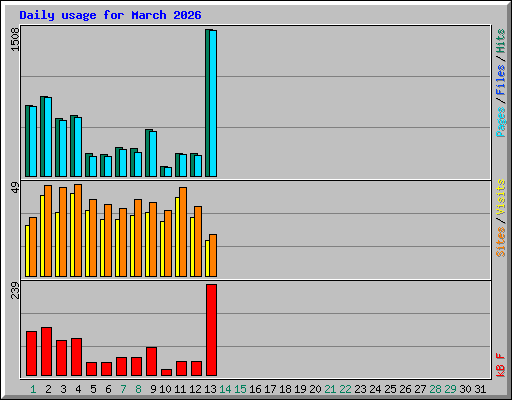Click the orange sites bar for day 13
The image size is (512, 400).
pos(213,256)
